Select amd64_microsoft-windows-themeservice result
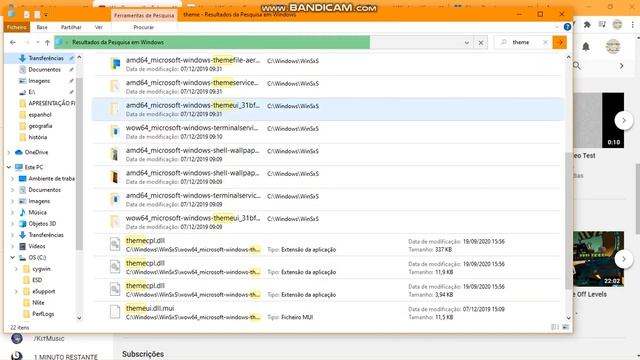 coord(328,87)
